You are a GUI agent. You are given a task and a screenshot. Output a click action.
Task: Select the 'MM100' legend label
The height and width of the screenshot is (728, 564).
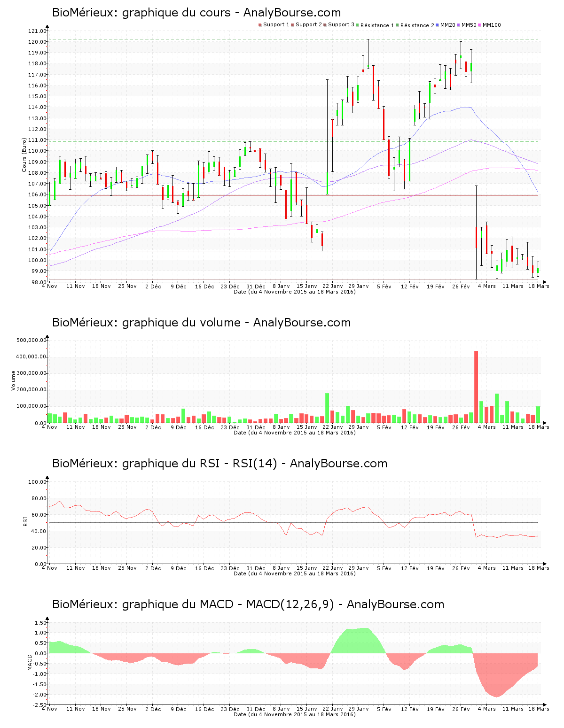pos(492,25)
